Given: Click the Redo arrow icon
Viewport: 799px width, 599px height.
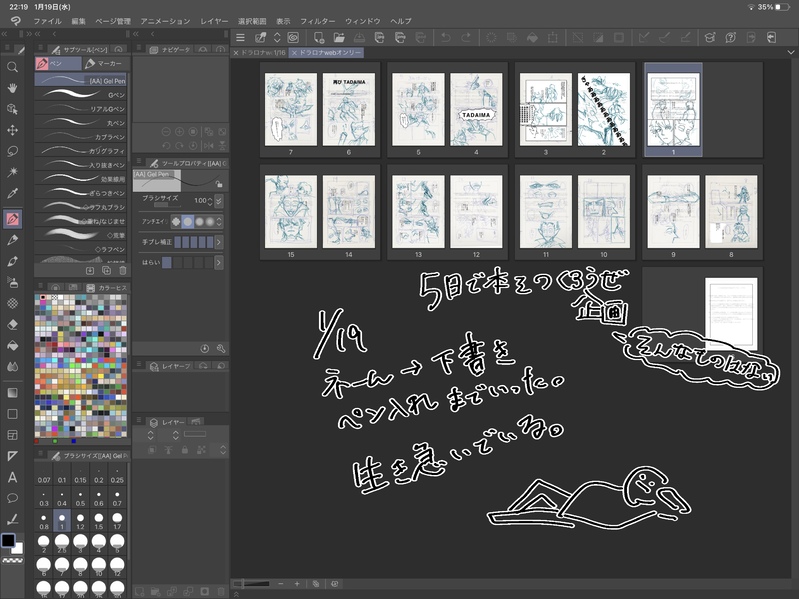Looking at the screenshot, I should [466, 38].
